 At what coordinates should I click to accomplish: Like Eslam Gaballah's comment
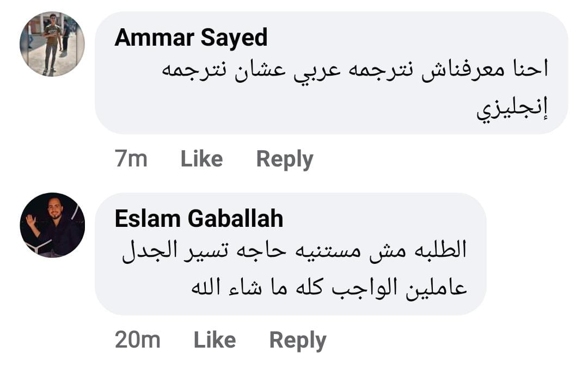(x=215, y=340)
